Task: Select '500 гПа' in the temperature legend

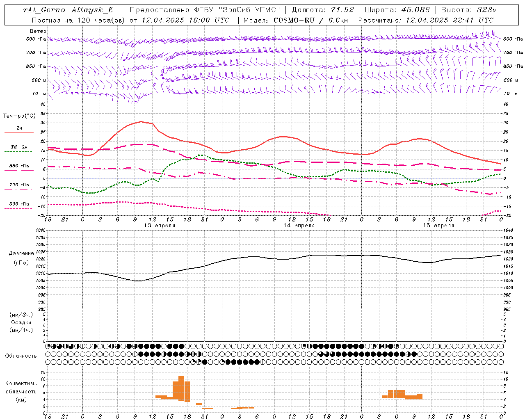Action: point(19,204)
